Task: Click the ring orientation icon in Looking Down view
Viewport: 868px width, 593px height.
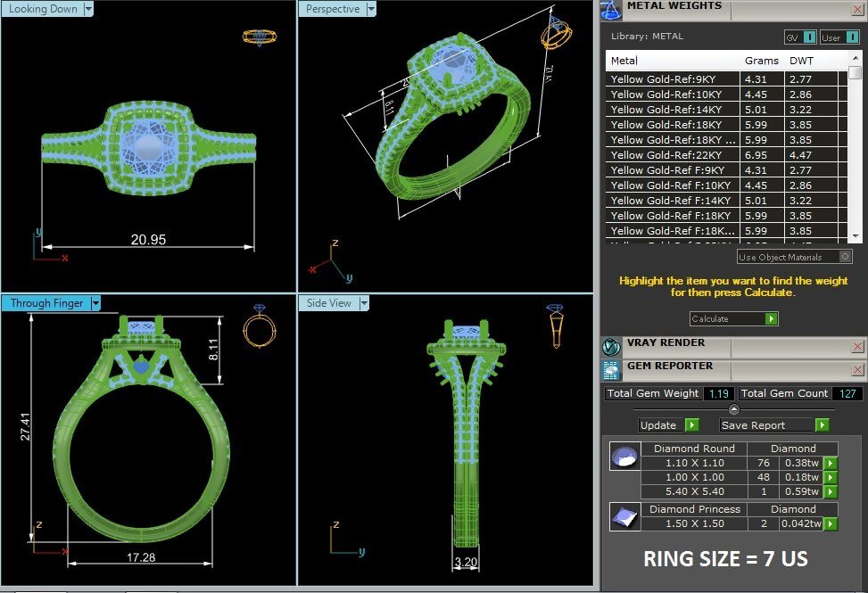Action: tap(260, 37)
